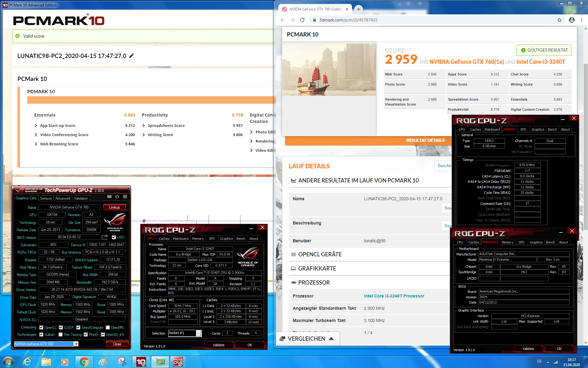Open Intel Core i3-3240T Processor link
Viewport: 588px width, 368px height.
coord(394,296)
